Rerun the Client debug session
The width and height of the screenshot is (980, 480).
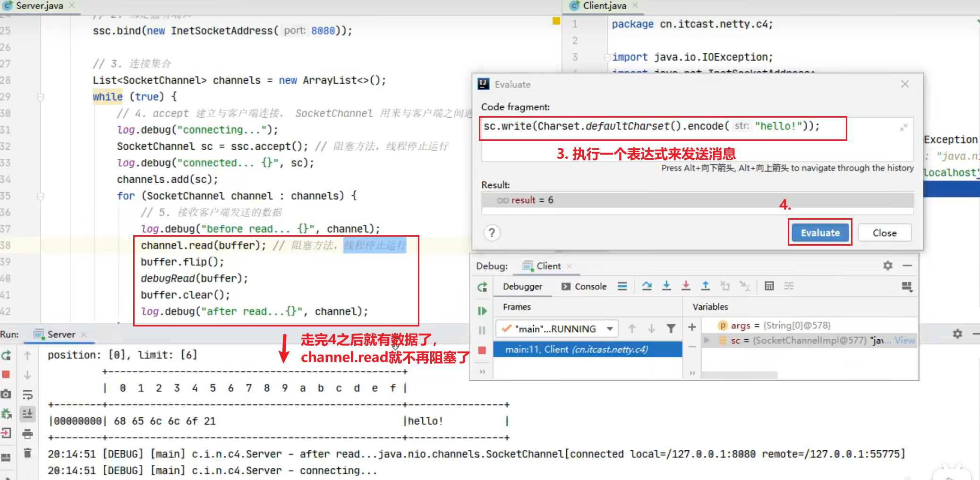coord(482,287)
